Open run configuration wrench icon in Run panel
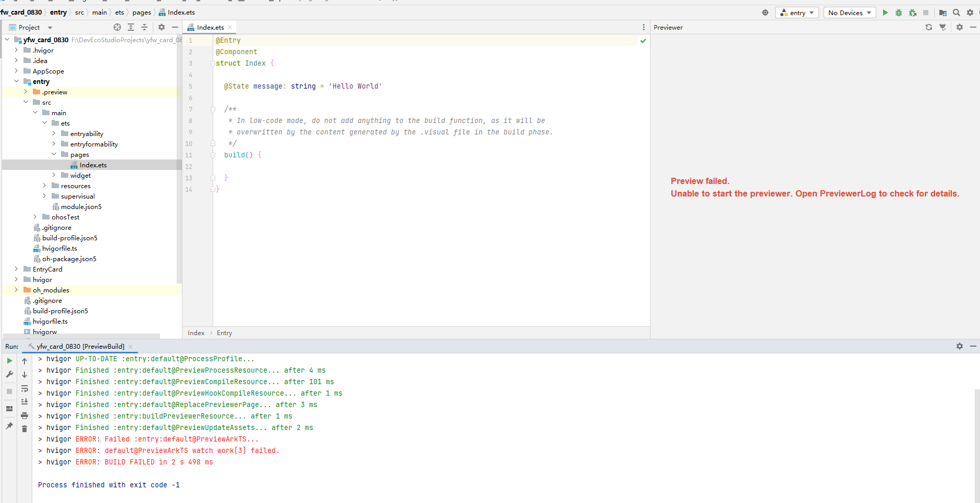Image resolution: width=980 pixels, height=503 pixels. coord(9,374)
